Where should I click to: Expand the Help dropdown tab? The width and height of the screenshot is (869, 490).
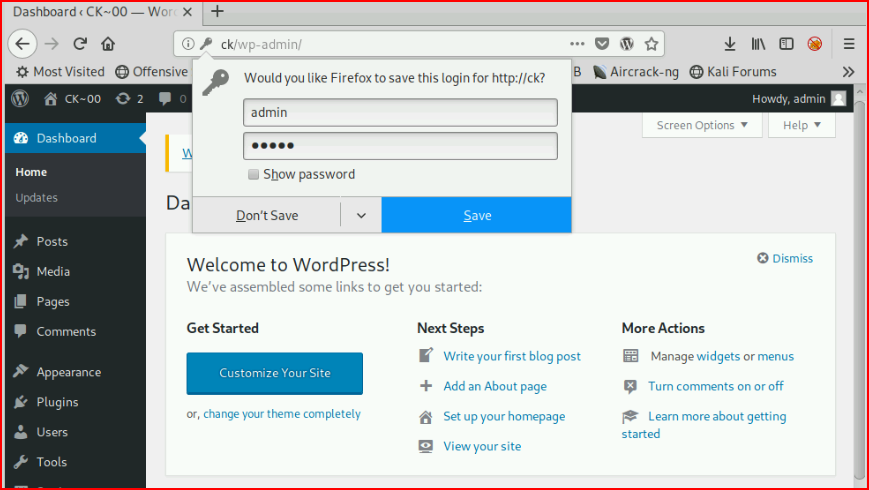tap(801, 125)
